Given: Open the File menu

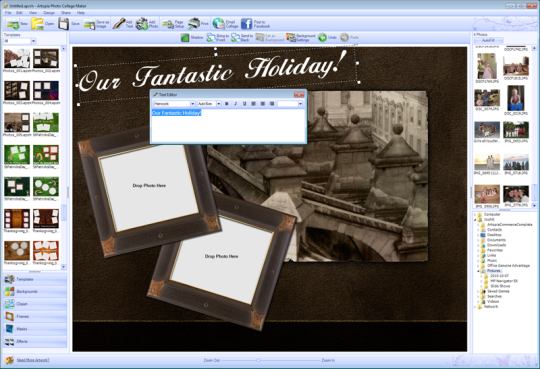Looking at the screenshot, I should [x=8, y=13].
